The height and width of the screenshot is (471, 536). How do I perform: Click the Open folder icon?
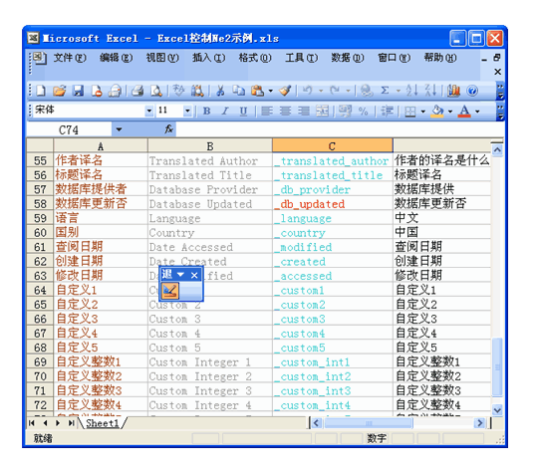coord(59,91)
